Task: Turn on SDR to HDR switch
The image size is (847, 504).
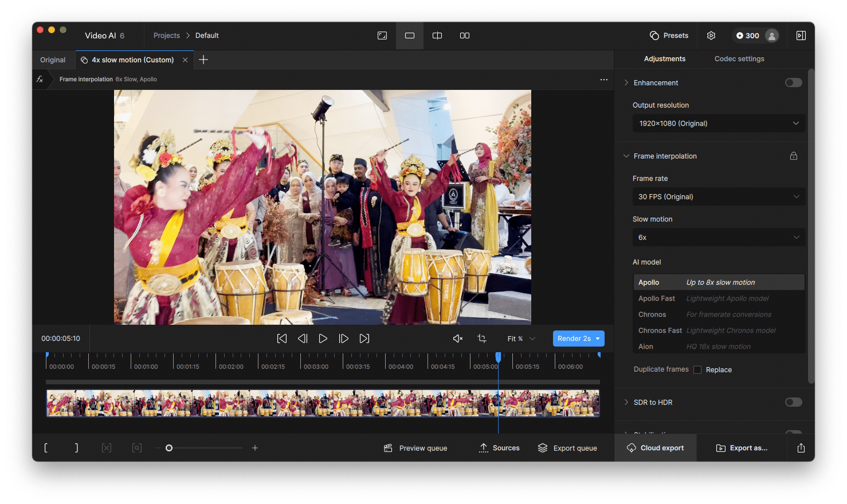Action: [793, 402]
